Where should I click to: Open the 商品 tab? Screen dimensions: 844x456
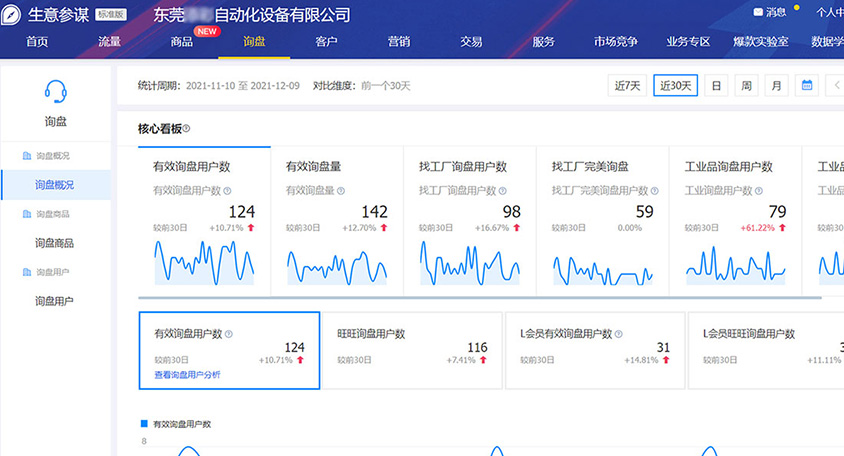[181, 41]
